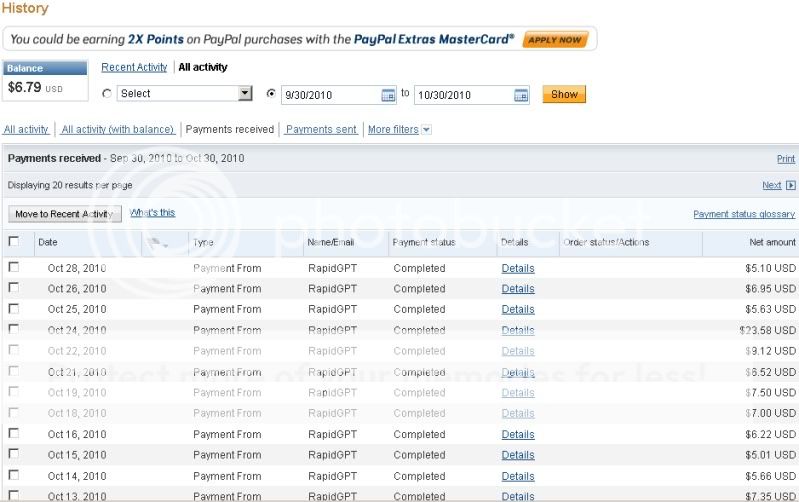Open the end date calendar picker icon

click(x=521, y=95)
